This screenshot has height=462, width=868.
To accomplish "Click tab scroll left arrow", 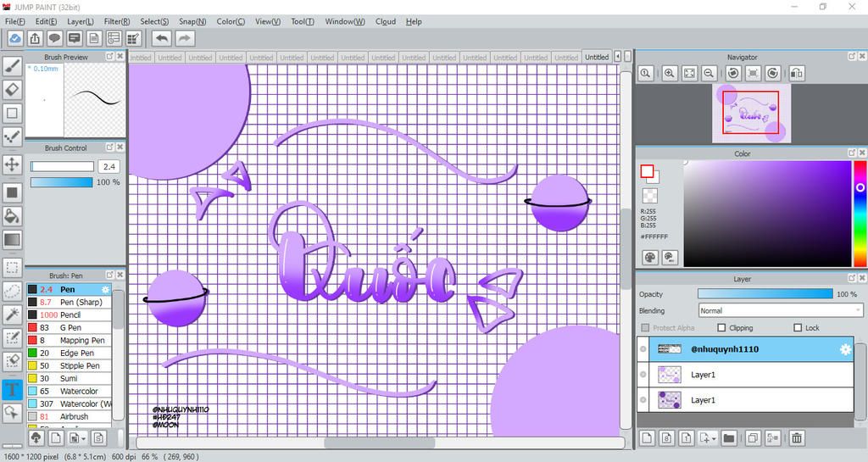I will click(x=618, y=57).
